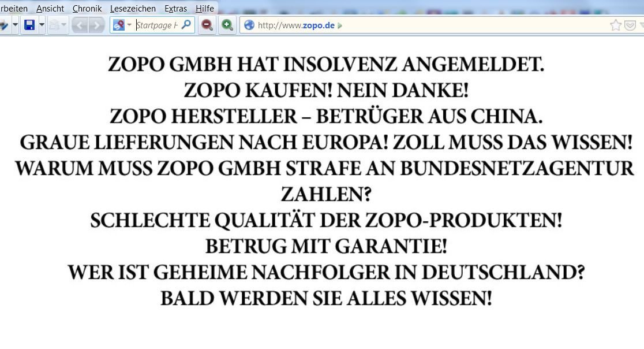Click the line 'ZOPO HERSTELLER – BETRÜGER AUS CHINA.'
Screen dimensions: 644x349
click(326, 116)
